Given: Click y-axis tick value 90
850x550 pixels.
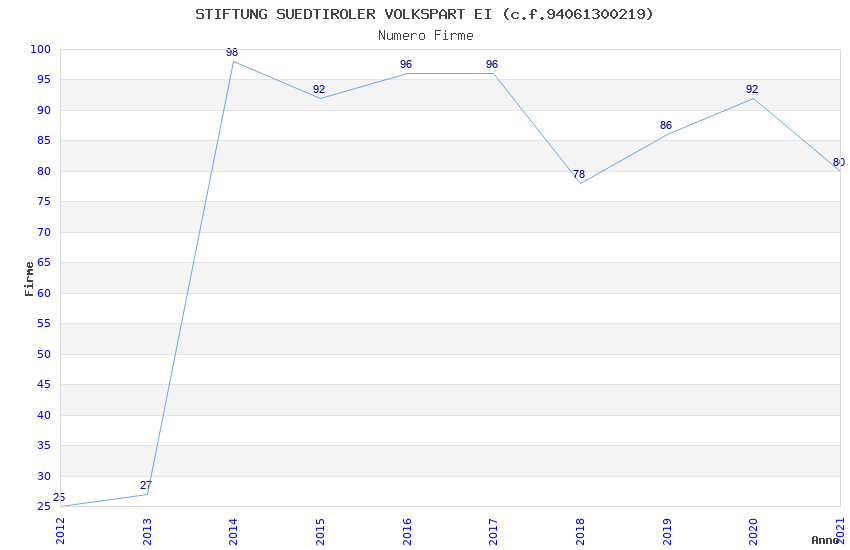Looking at the screenshot, I should click(x=44, y=110).
